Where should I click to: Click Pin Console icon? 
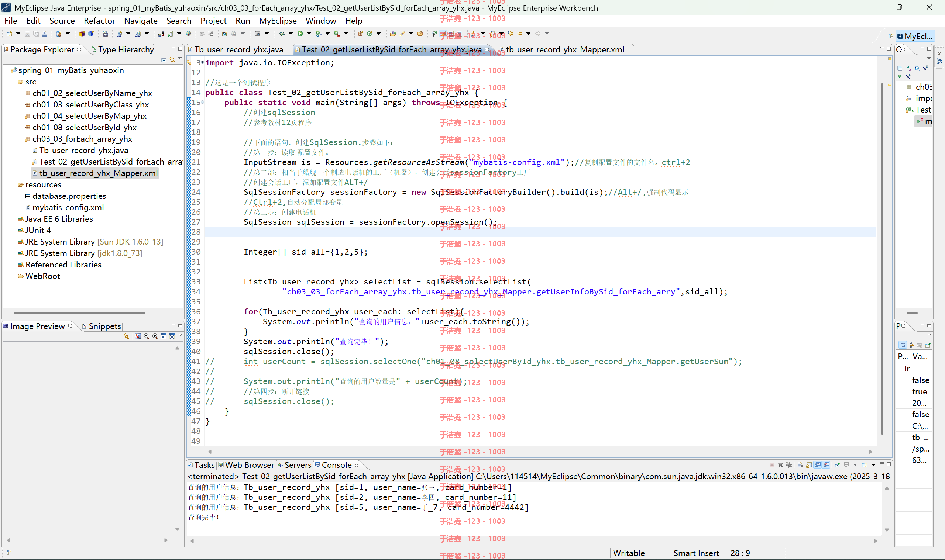(837, 465)
